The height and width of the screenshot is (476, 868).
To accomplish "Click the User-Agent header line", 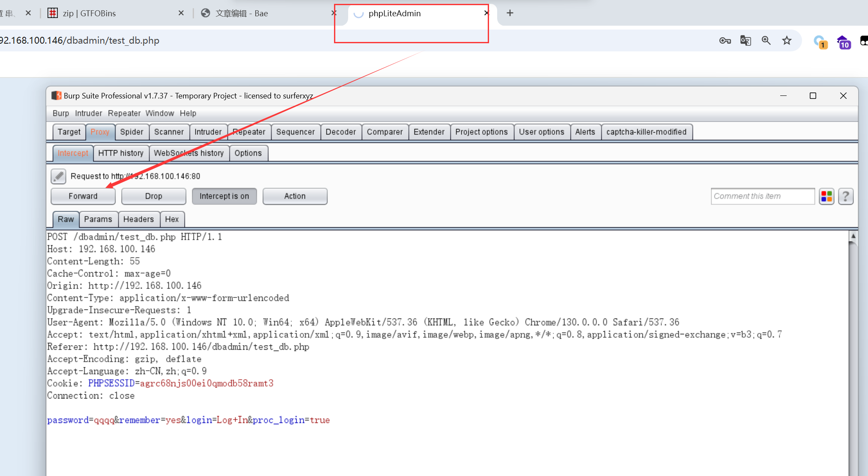I will [363, 322].
